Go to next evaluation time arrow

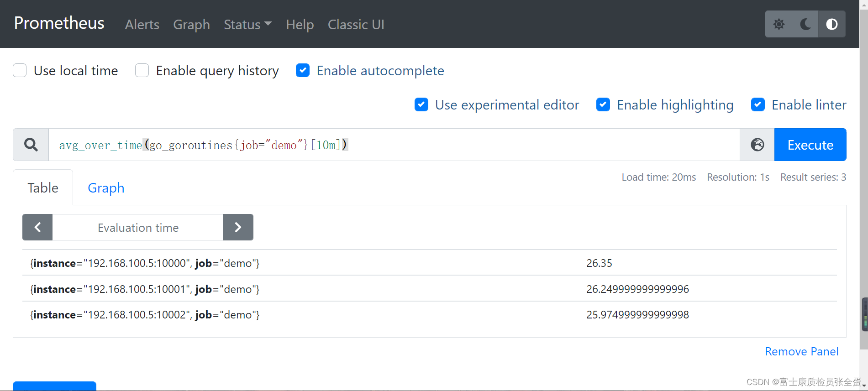(238, 227)
